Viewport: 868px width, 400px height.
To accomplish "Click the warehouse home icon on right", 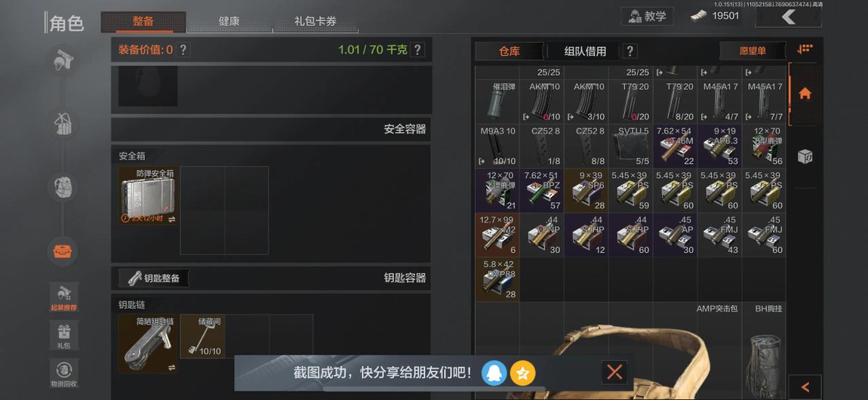I will (805, 94).
